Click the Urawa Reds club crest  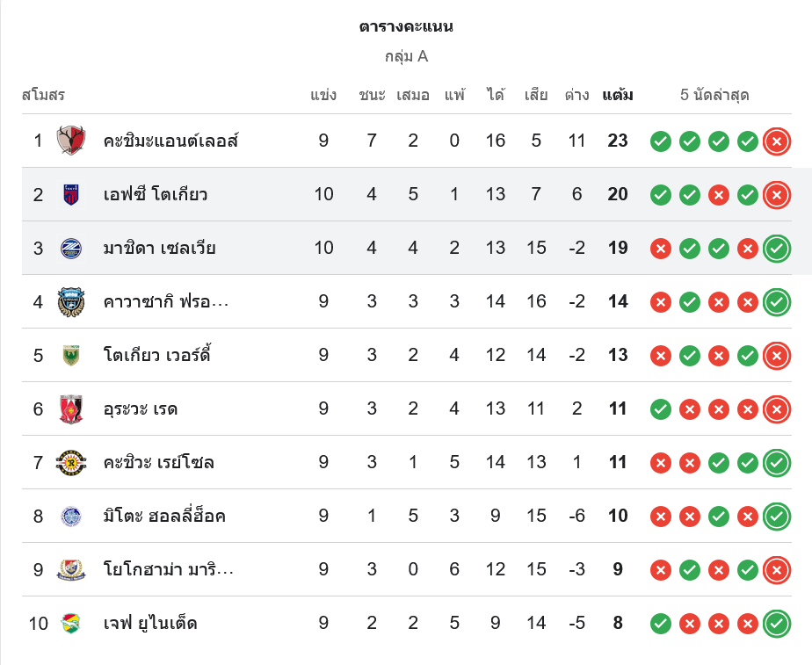[71, 408]
